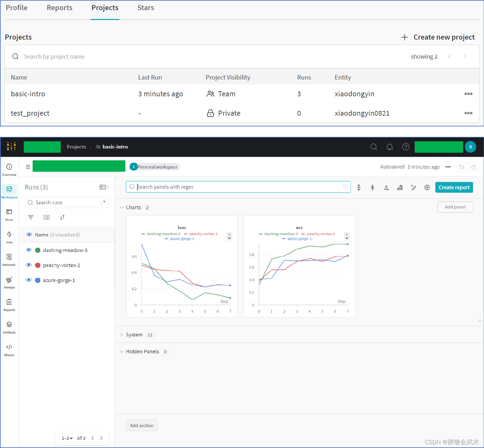Click the group runs icon

[x=47, y=217]
